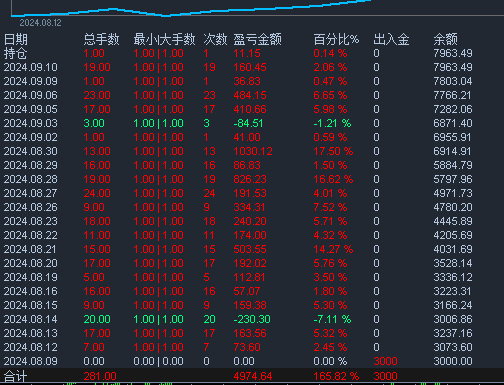
Task: Select the 2024.08.09 date row
Action: click(31, 361)
